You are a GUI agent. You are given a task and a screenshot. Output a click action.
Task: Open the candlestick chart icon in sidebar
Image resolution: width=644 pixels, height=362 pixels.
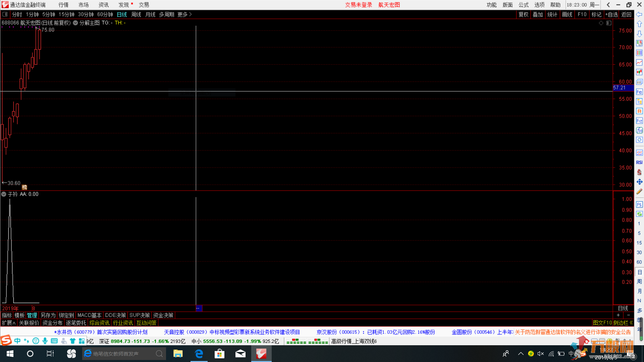point(639,72)
